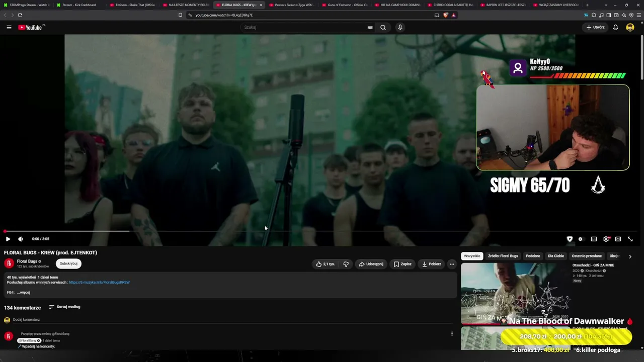Click the video progress bar
Viewport: 644px width, 362px height.
(x=322, y=231)
